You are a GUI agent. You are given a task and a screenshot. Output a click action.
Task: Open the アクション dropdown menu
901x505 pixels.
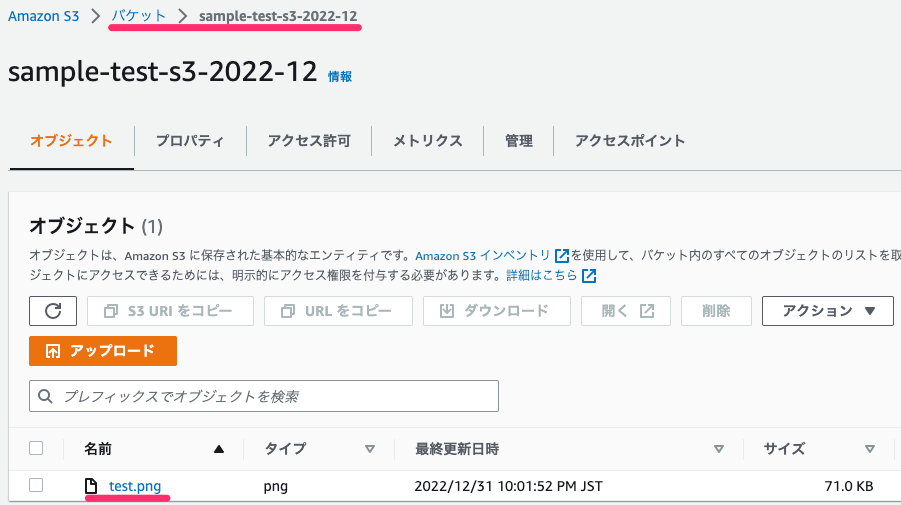click(x=827, y=311)
